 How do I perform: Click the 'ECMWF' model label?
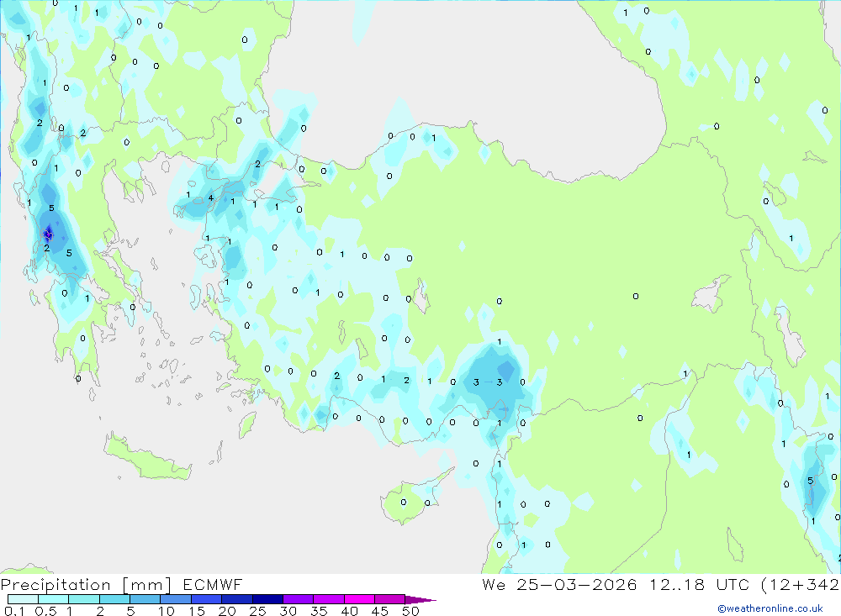pos(213,584)
